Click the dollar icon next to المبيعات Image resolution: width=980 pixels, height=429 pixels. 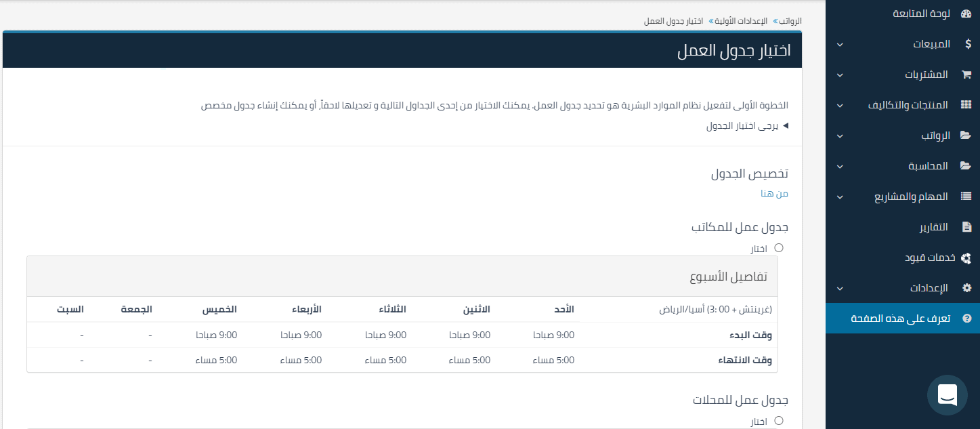967,44
